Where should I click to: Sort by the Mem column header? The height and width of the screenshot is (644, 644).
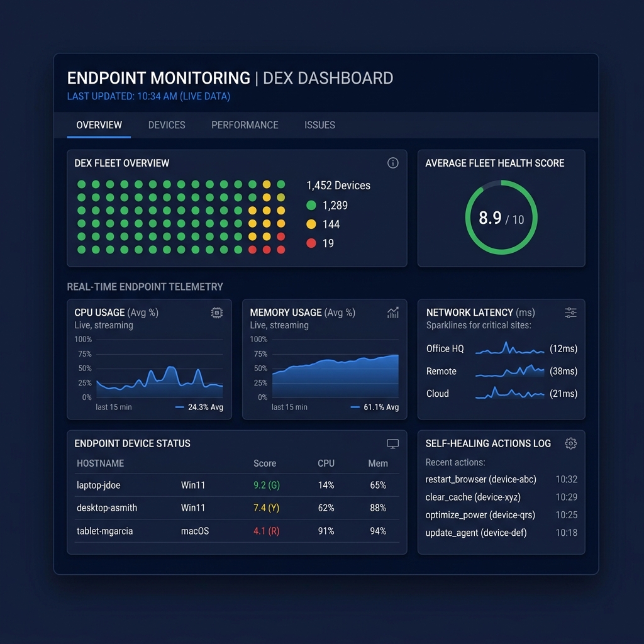tap(378, 464)
